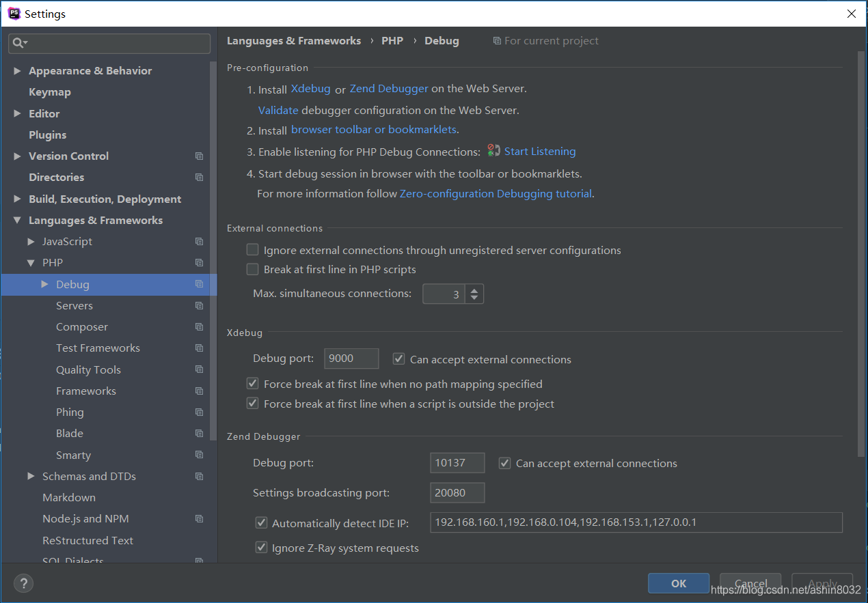Image resolution: width=868 pixels, height=603 pixels.
Task: Click project-level icon next to Smarty
Action: 199,455
